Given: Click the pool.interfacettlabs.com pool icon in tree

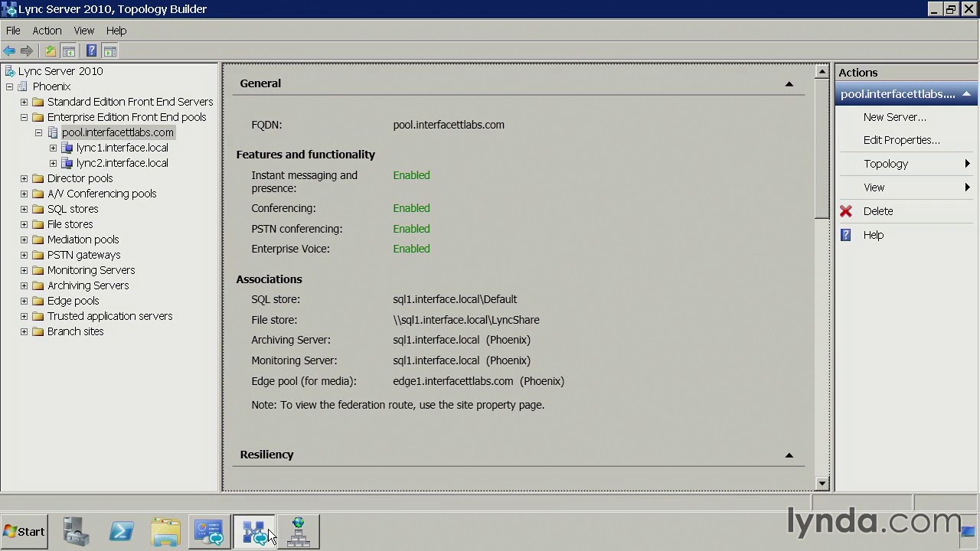Looking at the screenshot, I should [x=53, y=132].
